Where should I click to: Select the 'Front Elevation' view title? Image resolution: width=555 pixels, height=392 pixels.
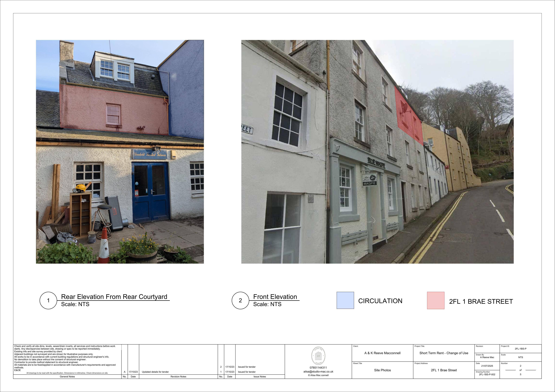coord(275,297)
